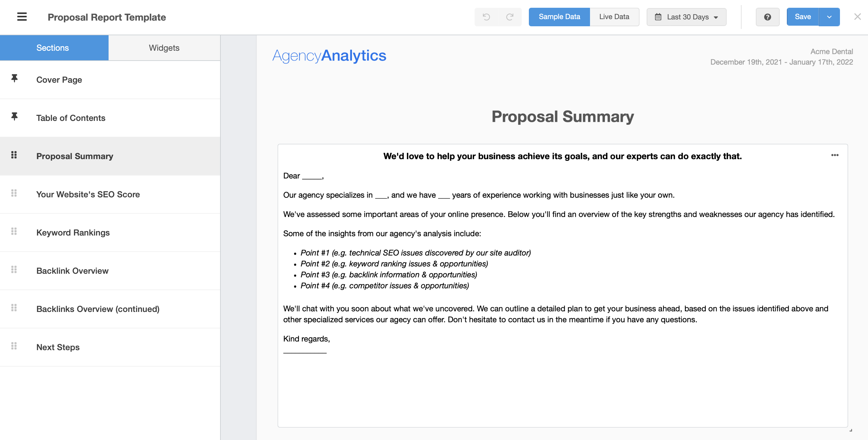The height and width of the screenshot is (440, 868).
Task: Expand the Last 30 Days date dropdown
Action: point(687,17)
